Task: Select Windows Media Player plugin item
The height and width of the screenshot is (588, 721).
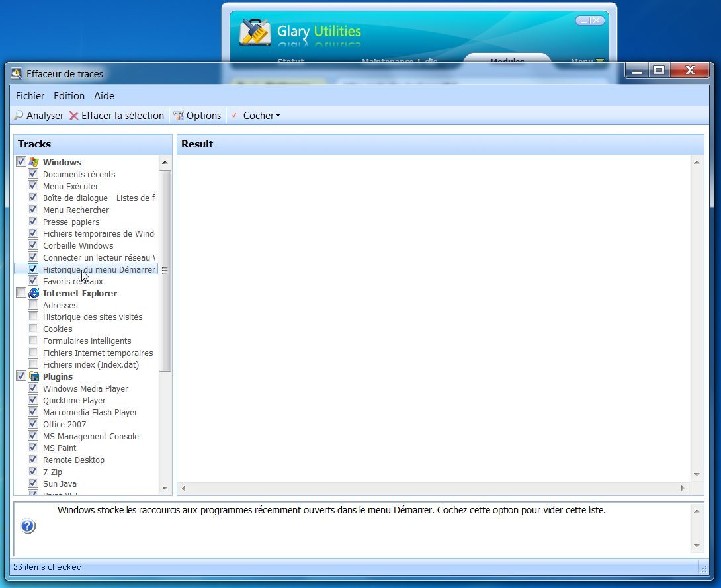Action: click(x=85, y=388)
